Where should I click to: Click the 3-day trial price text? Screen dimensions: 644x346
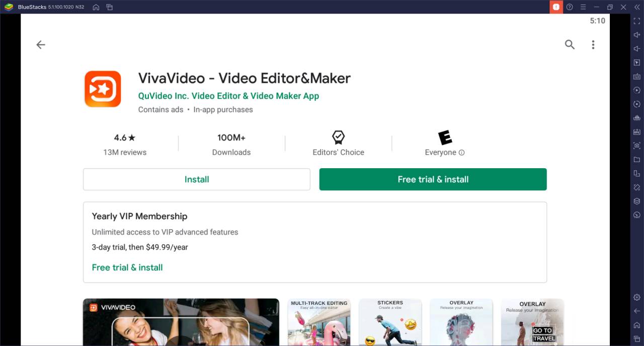click(140, 247)
